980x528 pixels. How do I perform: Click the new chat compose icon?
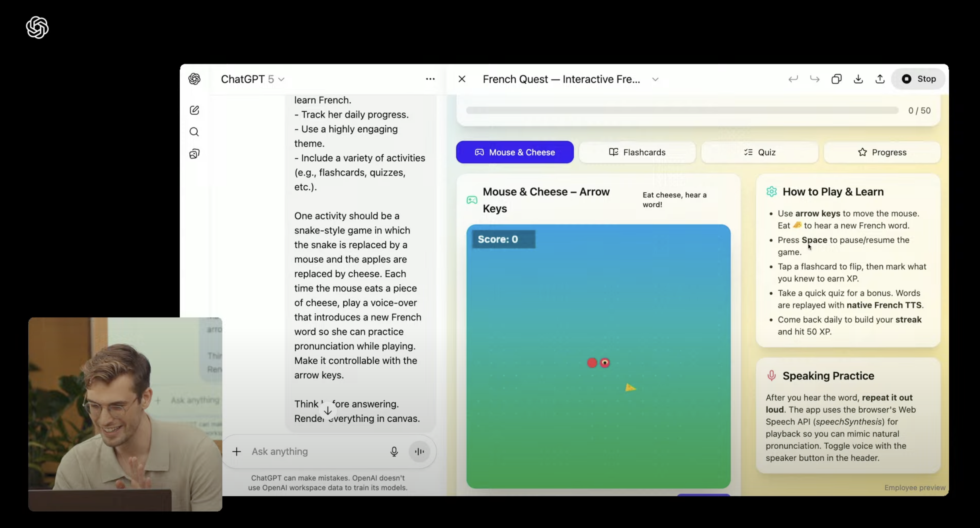pyautogui.click(x=194, y=110)
